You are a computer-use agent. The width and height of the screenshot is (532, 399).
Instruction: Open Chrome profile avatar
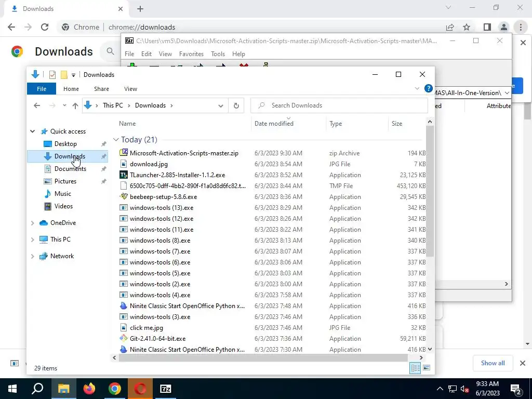coord(504,27)
